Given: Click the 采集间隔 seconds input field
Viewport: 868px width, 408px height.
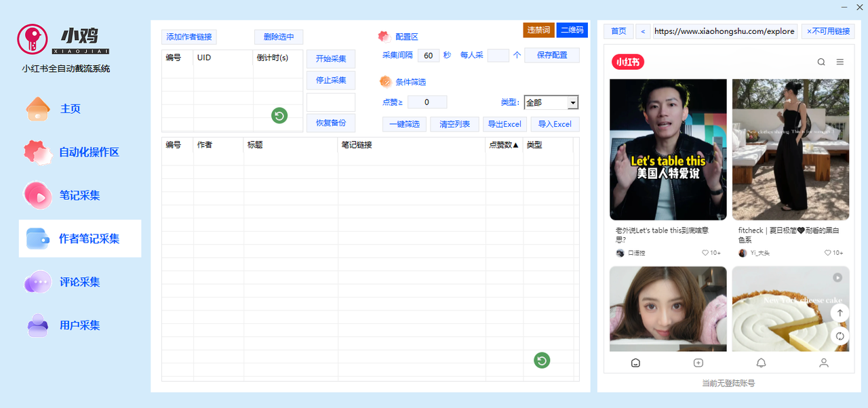Looking at the screenshot, I should click(x=429, y=56).
